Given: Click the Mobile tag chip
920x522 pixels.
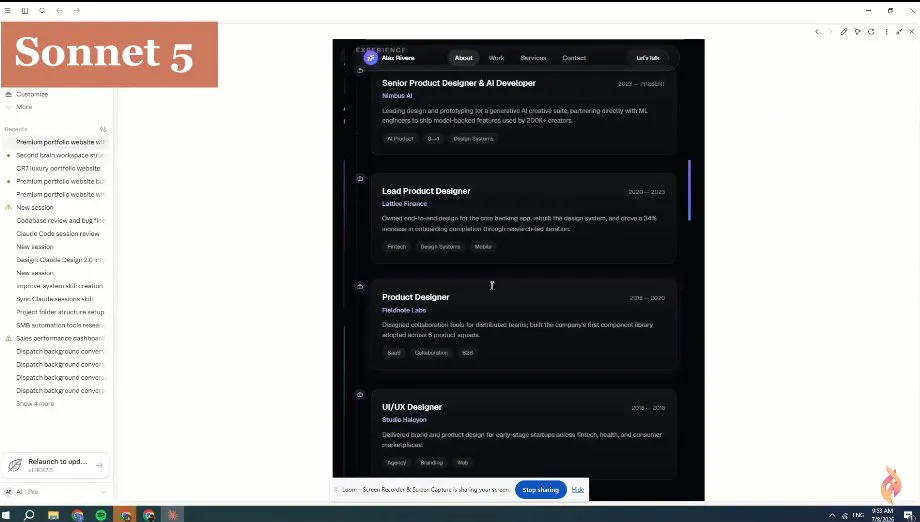Looking at the screenshot, I should click(483, 247).
